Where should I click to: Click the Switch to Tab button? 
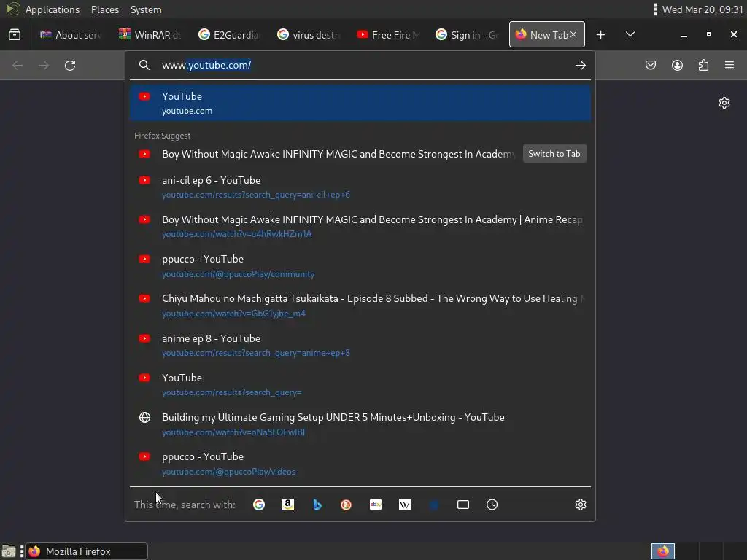click(x=554, y=154)
